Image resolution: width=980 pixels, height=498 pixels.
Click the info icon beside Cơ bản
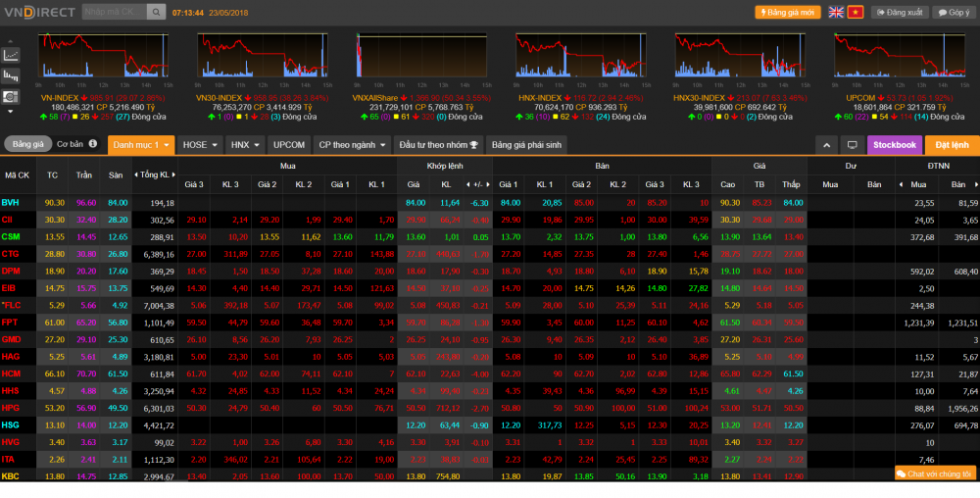tap(93, 144)
